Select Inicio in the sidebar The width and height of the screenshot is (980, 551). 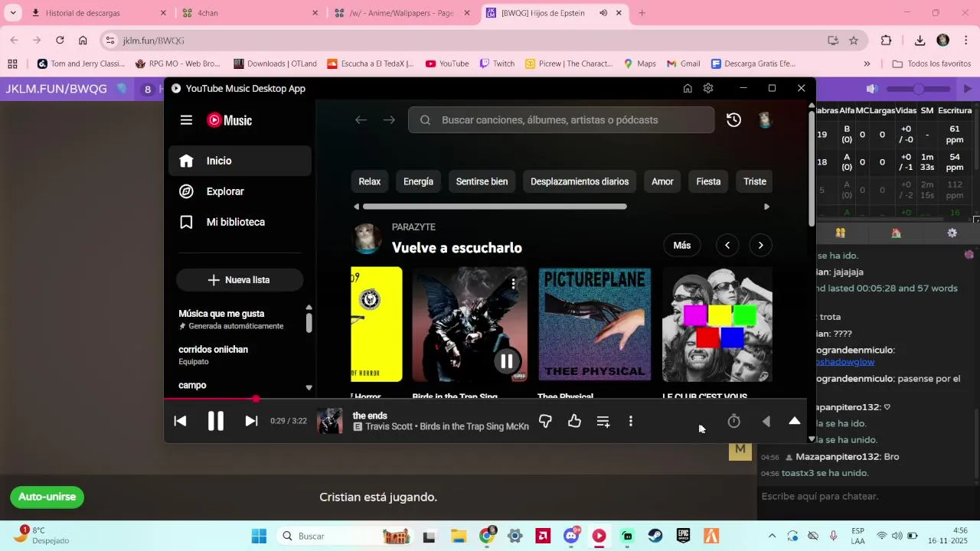[x=240, y=161]
